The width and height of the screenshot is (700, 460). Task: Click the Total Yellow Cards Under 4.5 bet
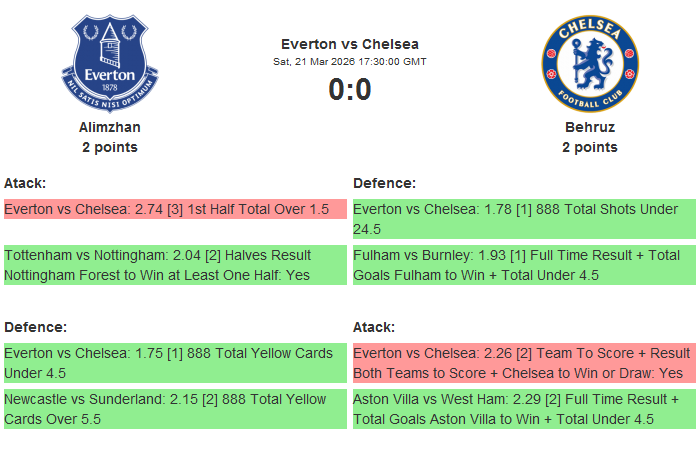click(175, 363)
